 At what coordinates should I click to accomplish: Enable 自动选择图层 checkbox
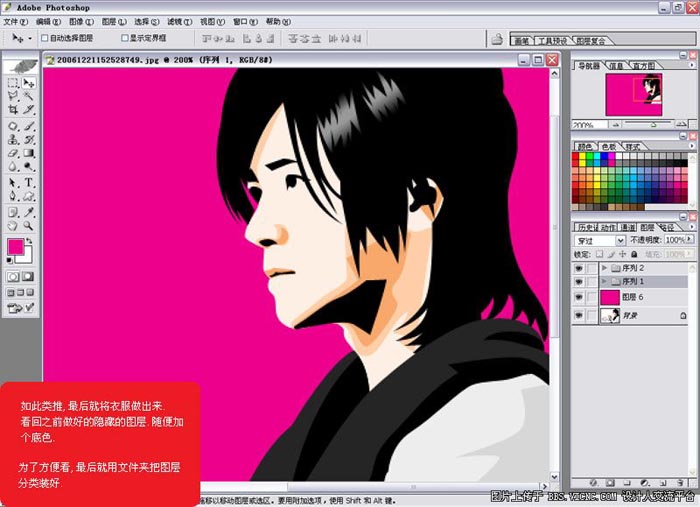[x=44, y=39]
